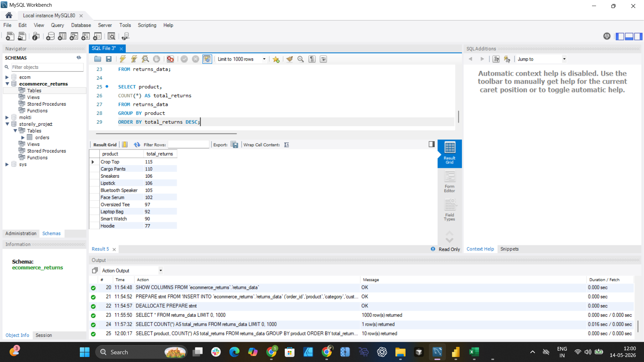
Task: Refresh the schemas list icon
Action: pos(79,58)
